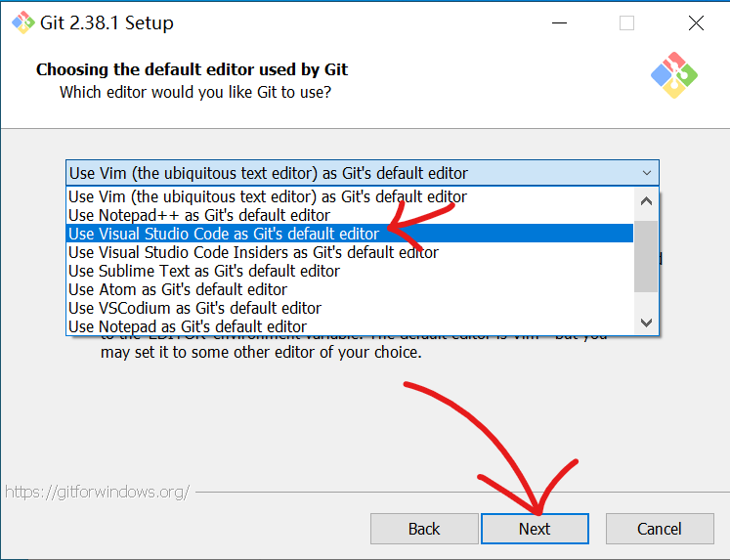Close the Git Setup window

(695, 23)
